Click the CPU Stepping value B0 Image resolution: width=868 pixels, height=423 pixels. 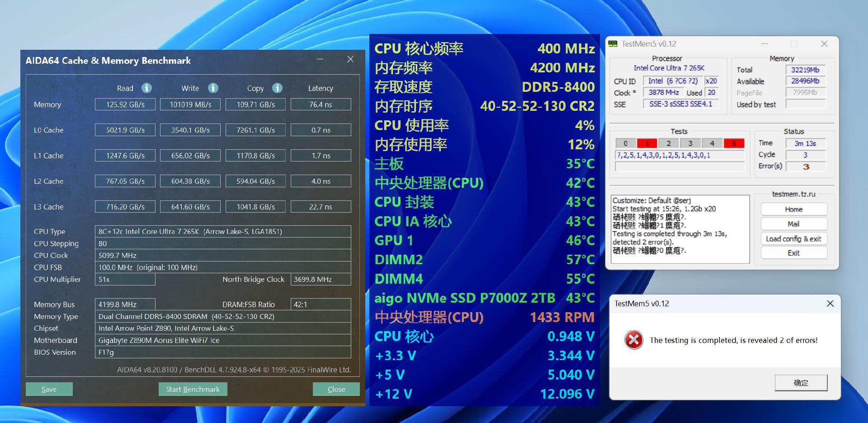223,243
